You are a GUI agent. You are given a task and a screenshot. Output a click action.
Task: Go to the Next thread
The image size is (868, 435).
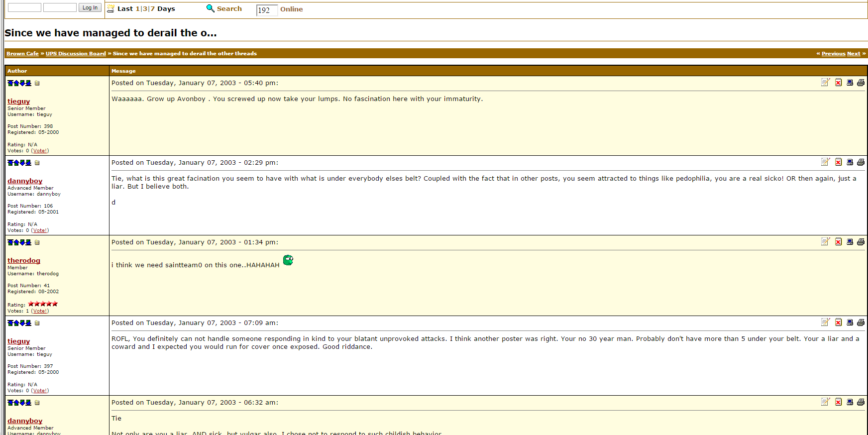point(854,54)
